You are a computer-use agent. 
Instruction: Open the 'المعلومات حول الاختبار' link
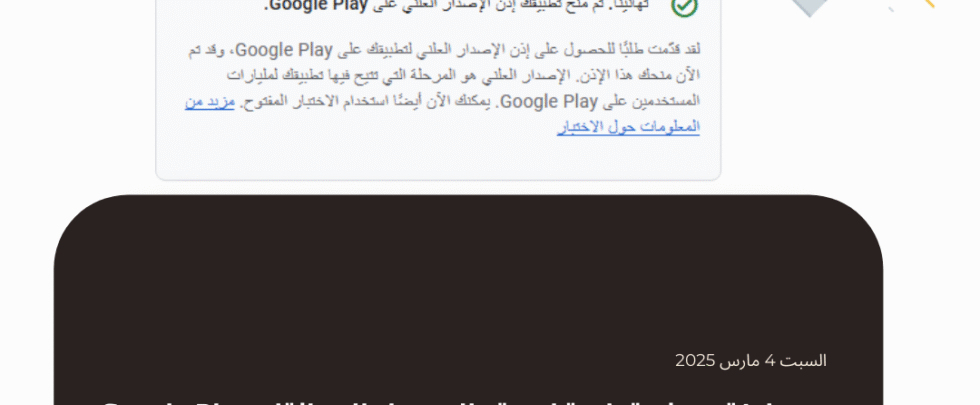tap(628, 127)
